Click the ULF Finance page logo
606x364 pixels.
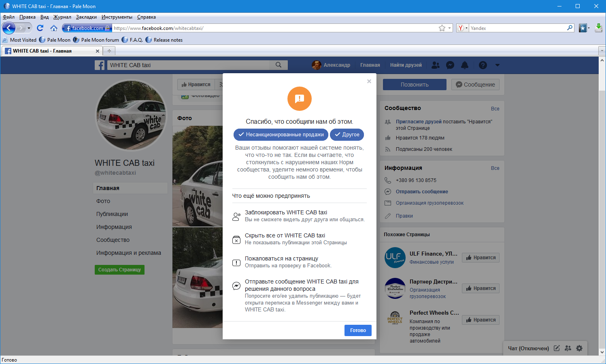[395, 258]
